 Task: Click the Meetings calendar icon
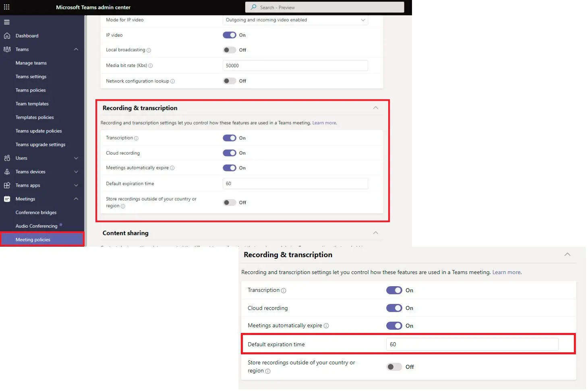click(x=7, y=199)
